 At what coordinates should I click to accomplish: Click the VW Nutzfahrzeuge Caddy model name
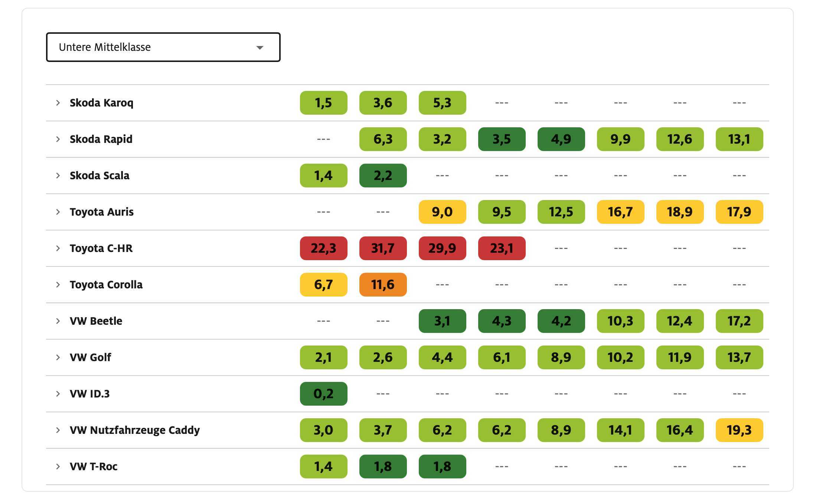coord(135,430)
